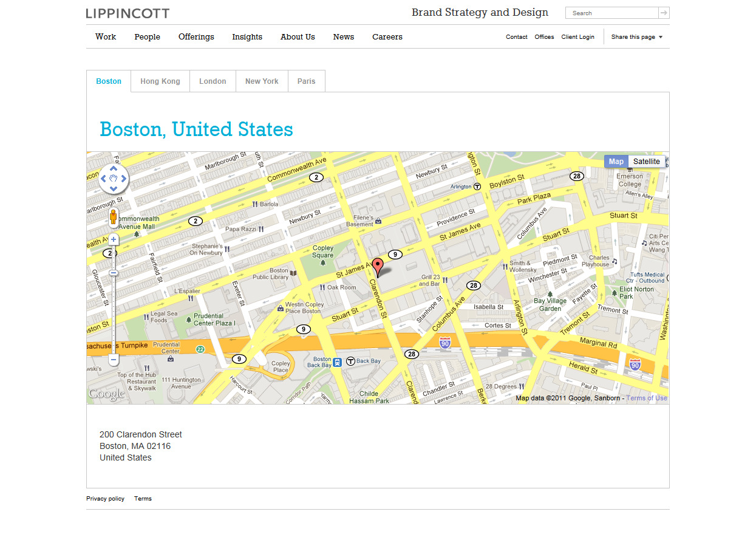Open the map's Terms of Use link
This screenshot has width=756, height=534.
click(x=647, y=399)
